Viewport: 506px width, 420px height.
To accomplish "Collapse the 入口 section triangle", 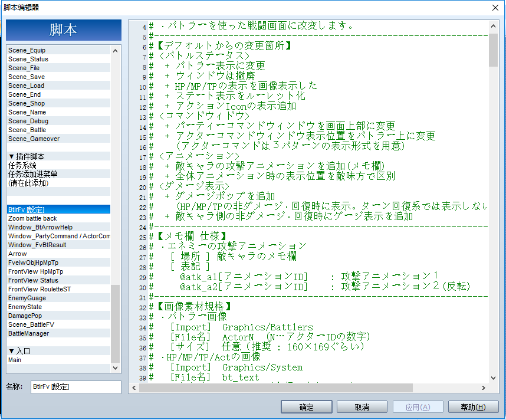I will pos(12,351).
